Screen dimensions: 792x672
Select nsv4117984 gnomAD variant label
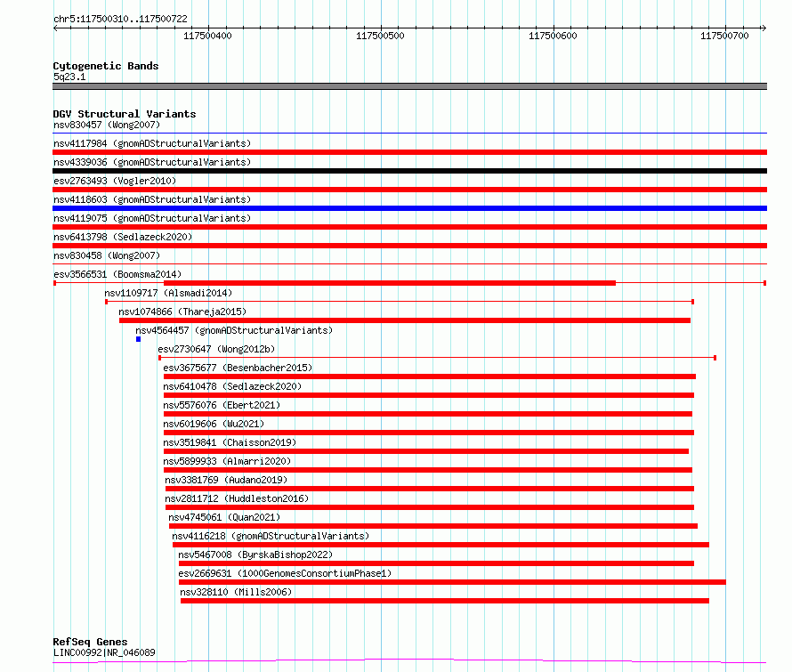152,143
